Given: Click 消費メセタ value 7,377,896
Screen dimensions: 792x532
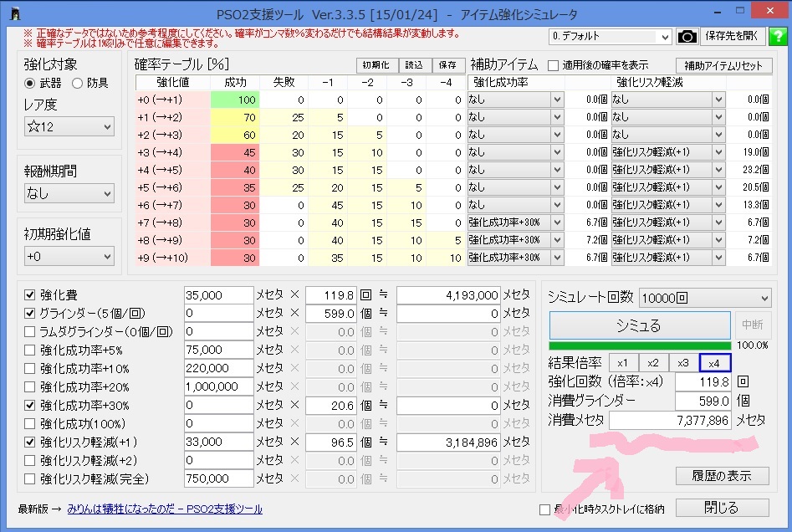Looking at the screenshot, I should [670, 421].
